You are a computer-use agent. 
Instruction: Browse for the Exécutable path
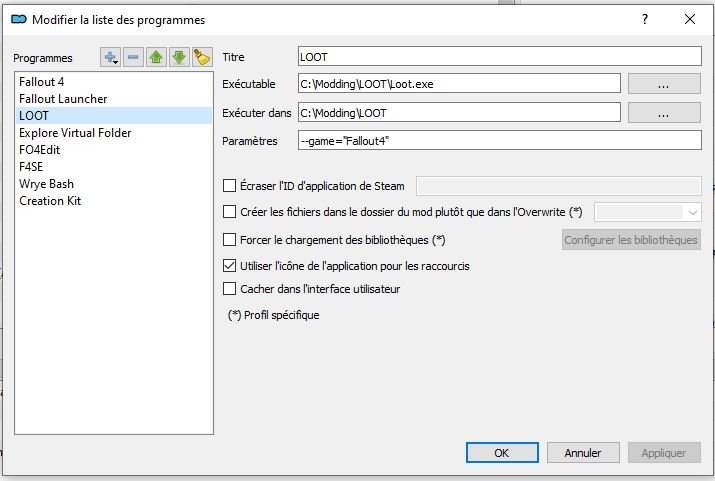(x=664, y=85)
